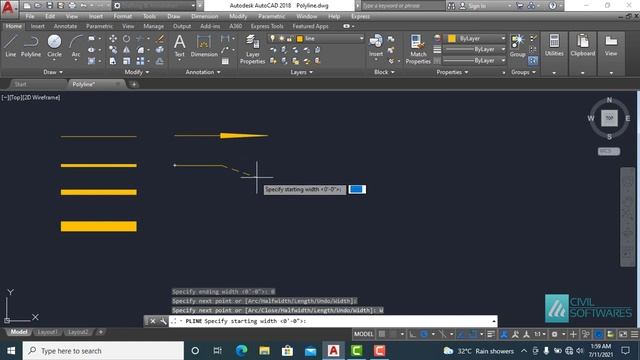
Task: Toggle layer freeze sun icon
Action: pos(281,38)
